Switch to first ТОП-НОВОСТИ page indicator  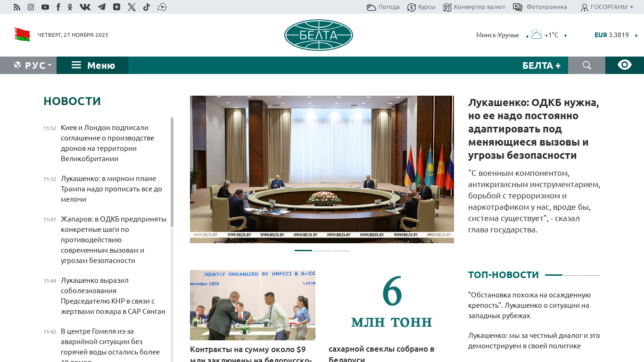pos(553,275)
